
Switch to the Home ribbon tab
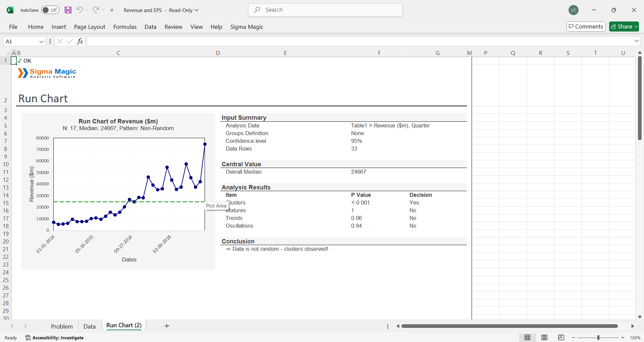tap(36, 27)
